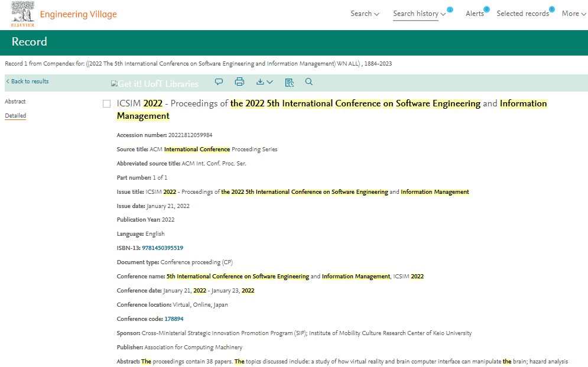Click the Get it! UofT Libraries link
The image size is (588, 367).
point(154,83)
